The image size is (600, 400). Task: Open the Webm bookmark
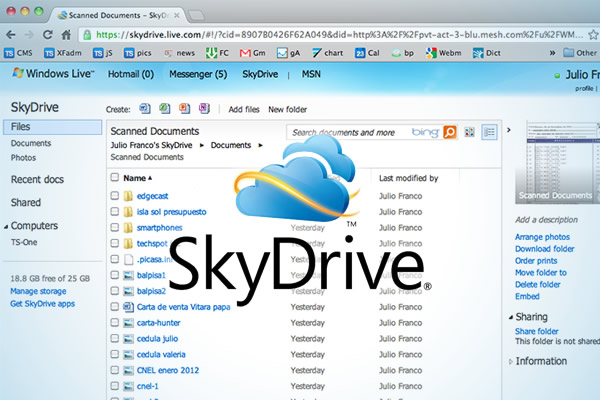tap(443, 53)
